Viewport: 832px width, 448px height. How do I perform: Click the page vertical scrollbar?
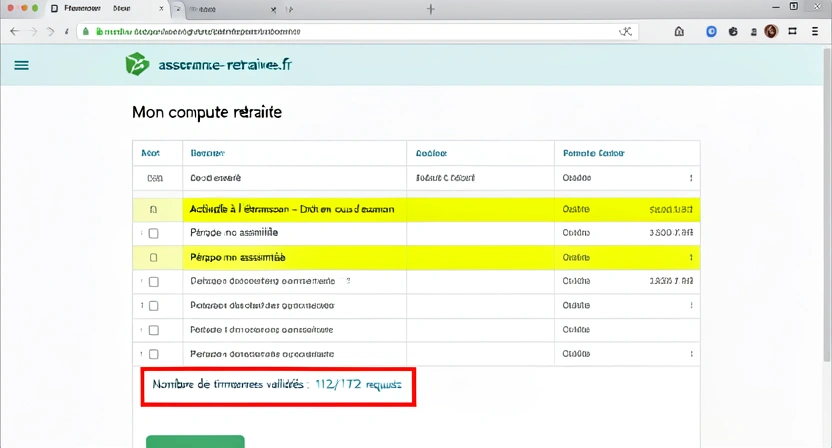tap(827, 204)
